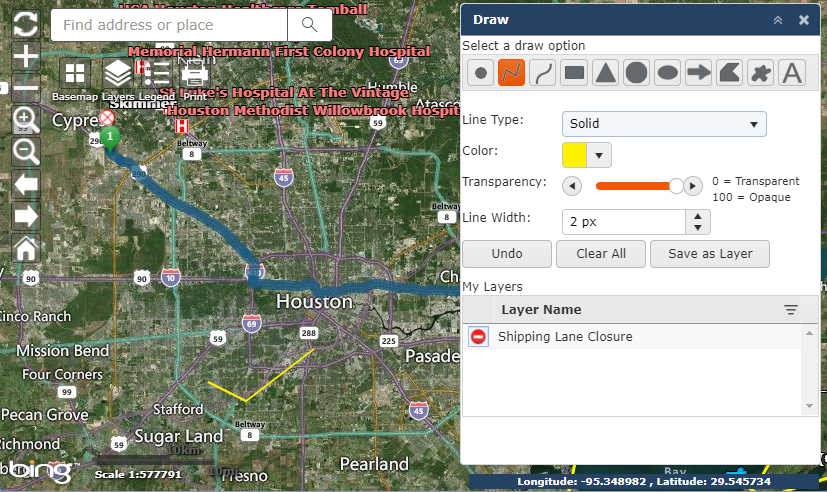The width and height of the screenshot is (827, 492).
Task: Click the Undo button
Action: tap(507, 254)
